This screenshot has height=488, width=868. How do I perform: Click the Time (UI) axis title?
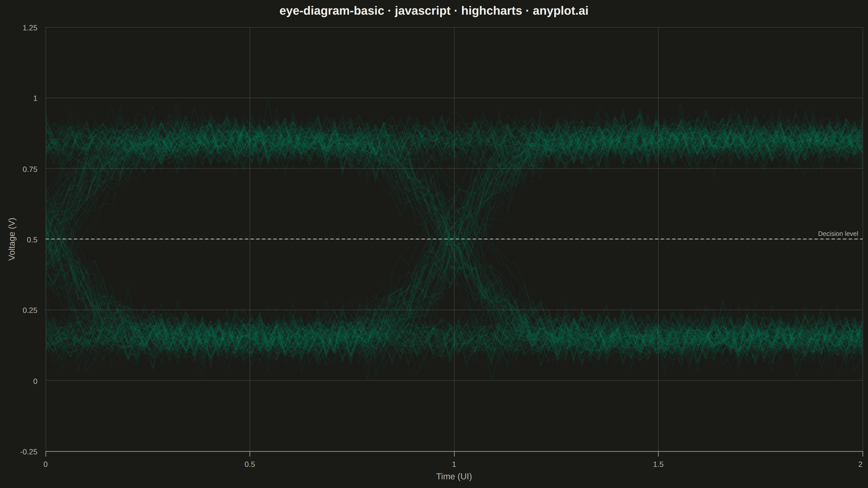pos(454,477)
